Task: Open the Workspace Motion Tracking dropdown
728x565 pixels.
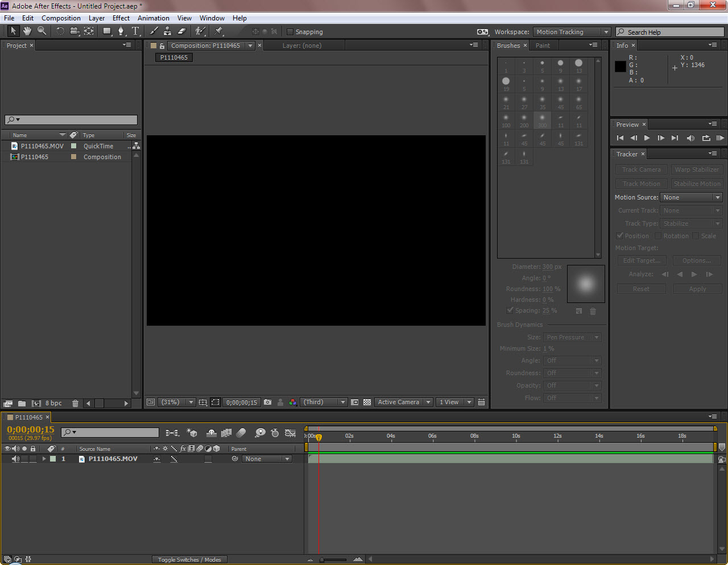Action: point(572,32)
